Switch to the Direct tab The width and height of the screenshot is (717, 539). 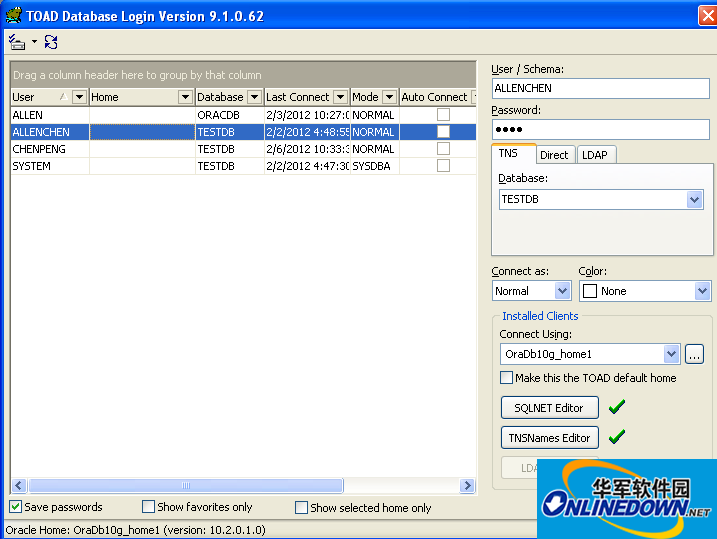click(554, 155)
